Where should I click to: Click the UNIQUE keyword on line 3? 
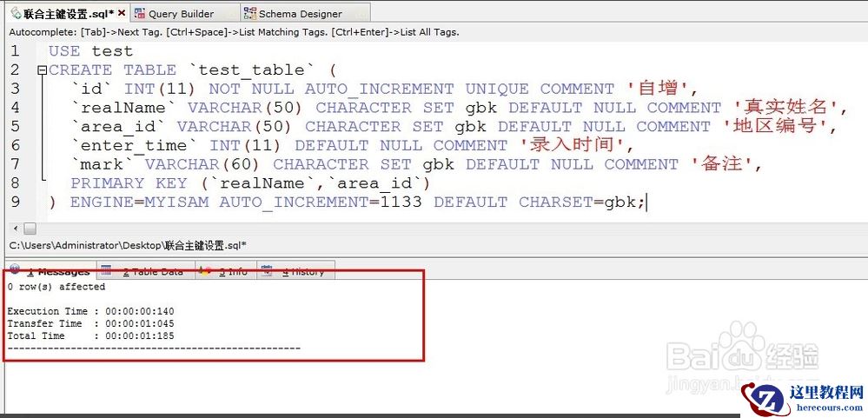point(497,89)
